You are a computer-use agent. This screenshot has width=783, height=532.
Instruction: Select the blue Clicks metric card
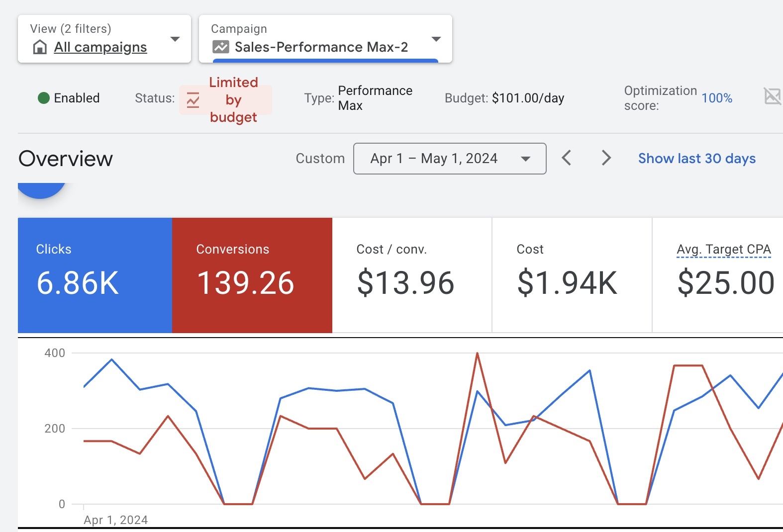[x=95, y=275]
